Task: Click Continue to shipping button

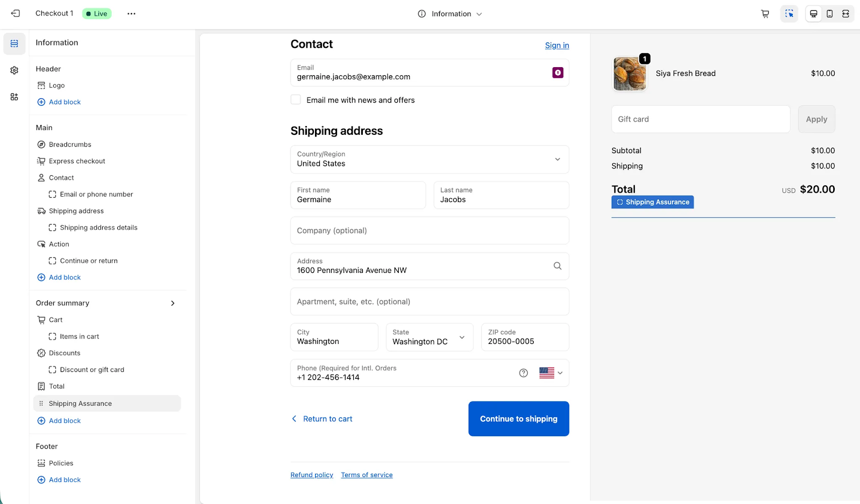Action: [x=518, y=419]
